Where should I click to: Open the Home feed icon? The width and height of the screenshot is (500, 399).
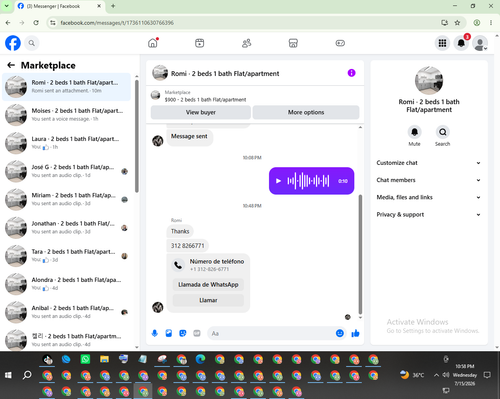click(x=153, y=43)
